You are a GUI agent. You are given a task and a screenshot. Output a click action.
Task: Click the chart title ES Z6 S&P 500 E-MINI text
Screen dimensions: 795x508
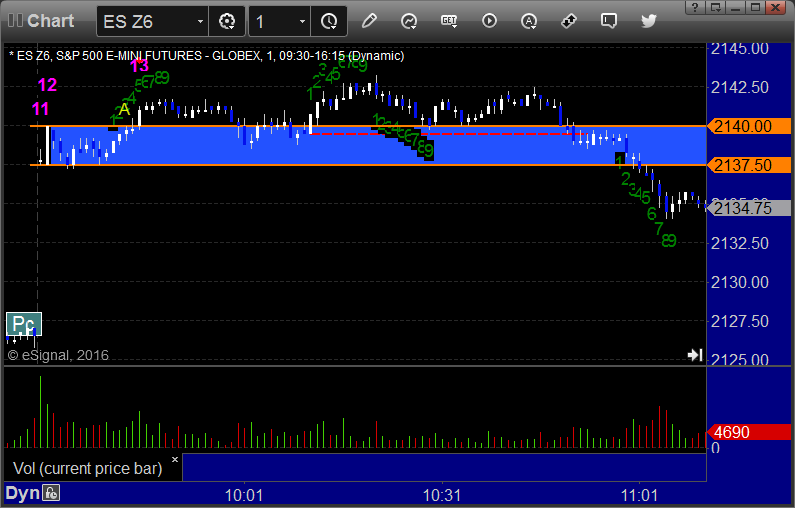coord(206,55)
